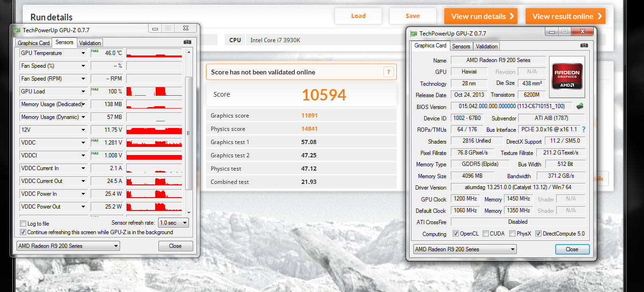The width and height of the screenshot is (644, 292).
Task: Switch to the Sensors tab in the right GPU-Z window
Action: [461, 46]
